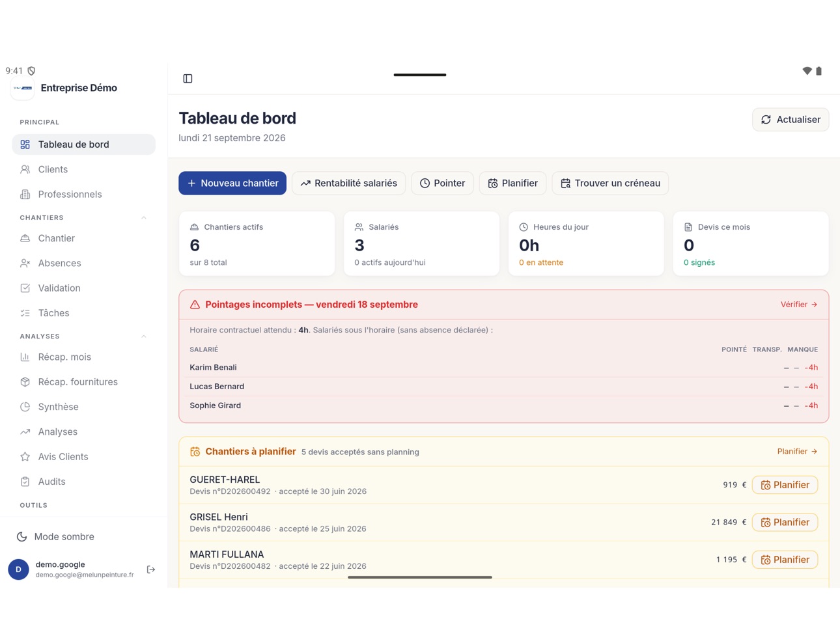Click Planifier for MARTI FULLANA
The width and height of the screenshot is (840, 630).
[x=785, y=560]
